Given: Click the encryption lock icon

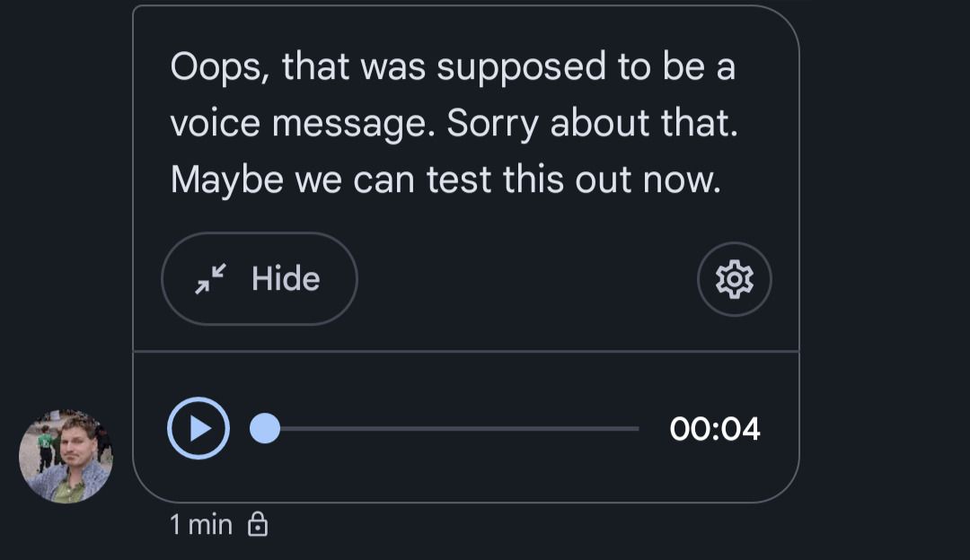Looking at the screenshot, I should 258,524.
